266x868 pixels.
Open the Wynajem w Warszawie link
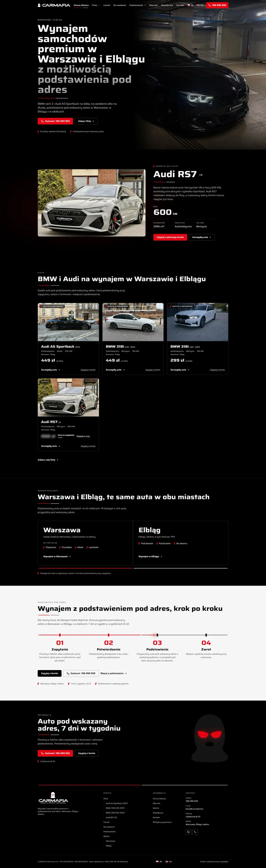click(57, 556)
